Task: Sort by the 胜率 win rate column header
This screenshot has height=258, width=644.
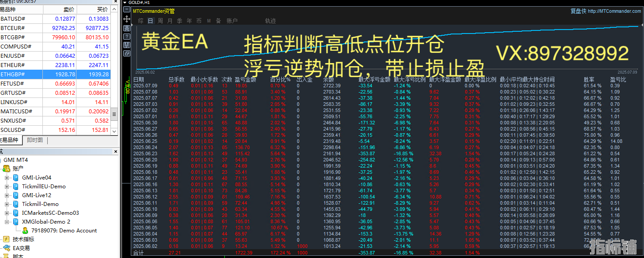Action: coord(589,79)
